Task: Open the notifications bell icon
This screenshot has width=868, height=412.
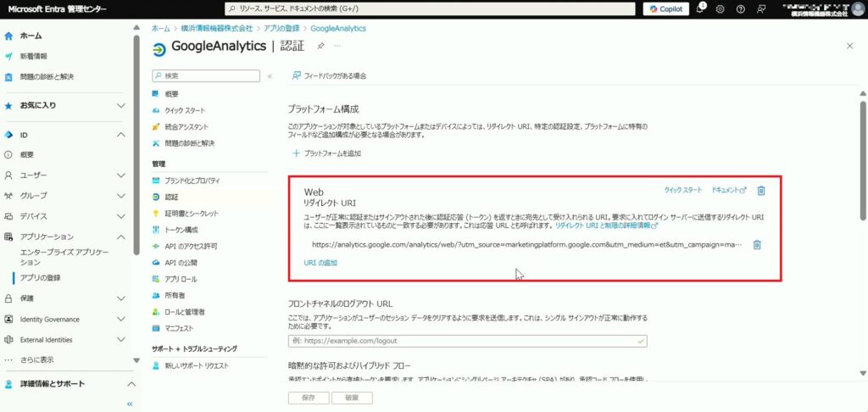Action: click(x=700, y=8)
